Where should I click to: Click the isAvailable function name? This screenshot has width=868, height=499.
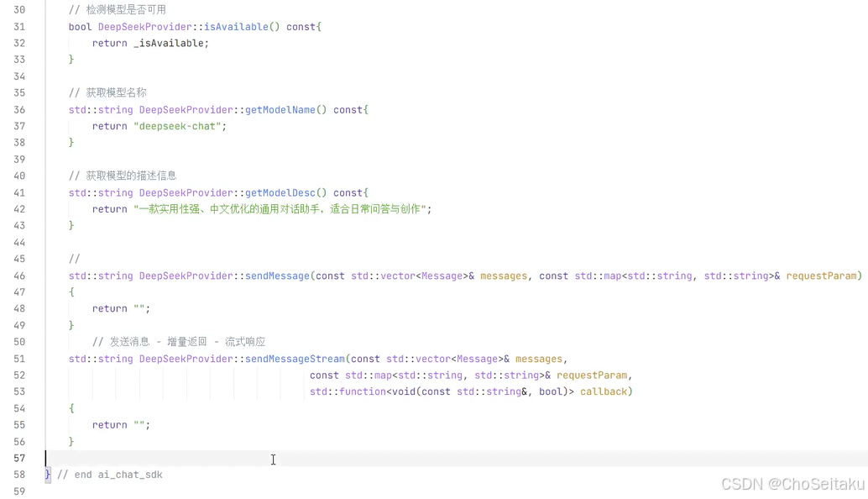(236, 27)
